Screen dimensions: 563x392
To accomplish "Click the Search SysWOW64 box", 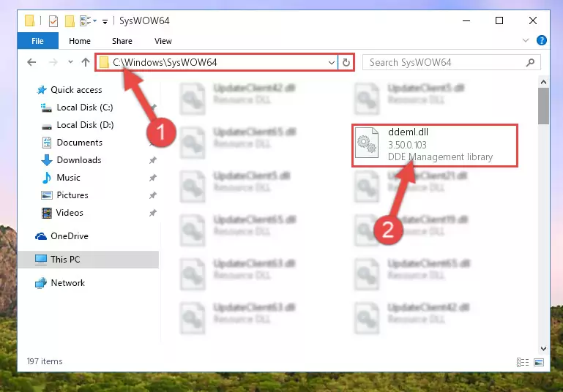I will 451,62.
